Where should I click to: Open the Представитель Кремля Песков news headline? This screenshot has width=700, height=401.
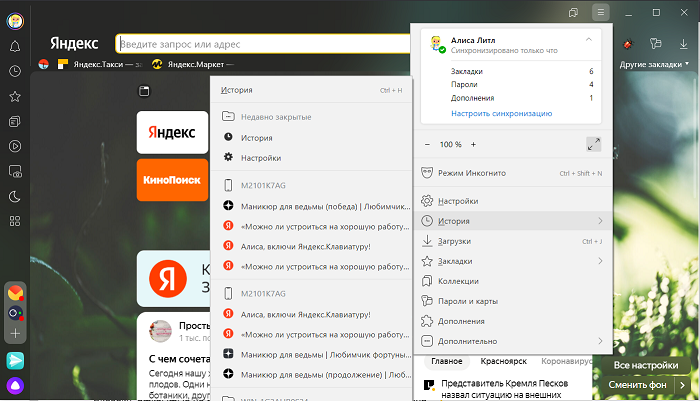[x=504, y=389]
